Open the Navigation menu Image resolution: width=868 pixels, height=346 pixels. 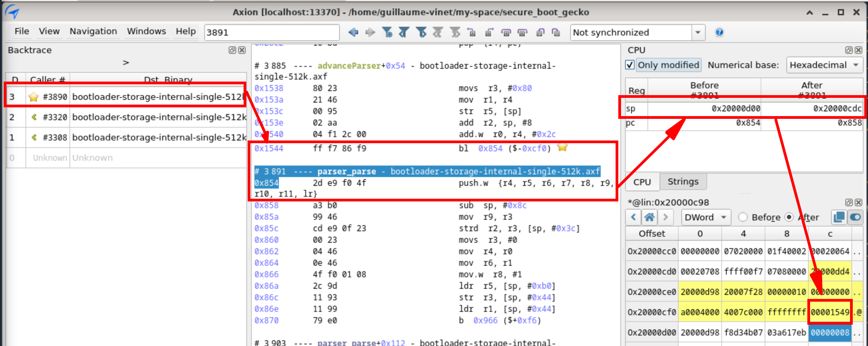click(x=93, y=31)
